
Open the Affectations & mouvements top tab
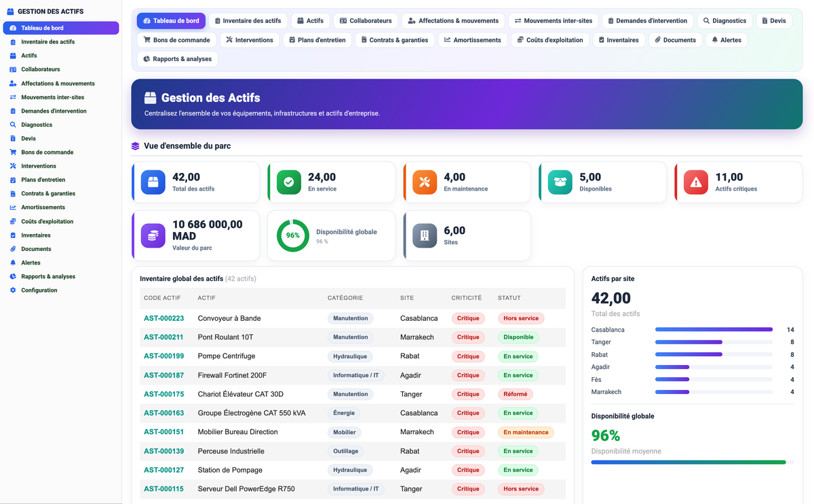tap(453, 21)
